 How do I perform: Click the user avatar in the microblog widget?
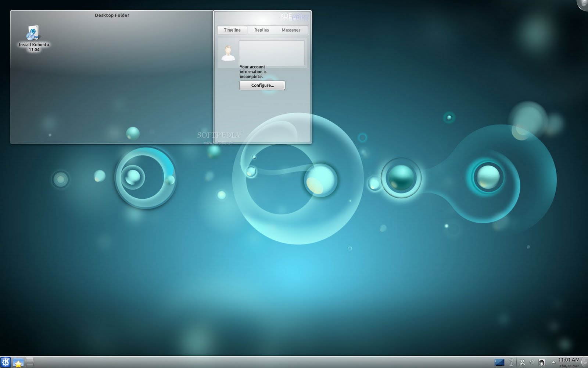(228, 53)
